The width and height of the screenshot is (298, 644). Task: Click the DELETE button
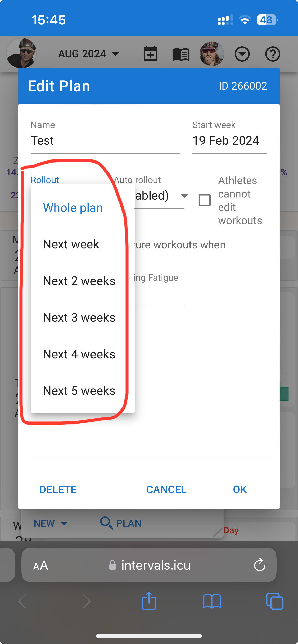[58, 490]
